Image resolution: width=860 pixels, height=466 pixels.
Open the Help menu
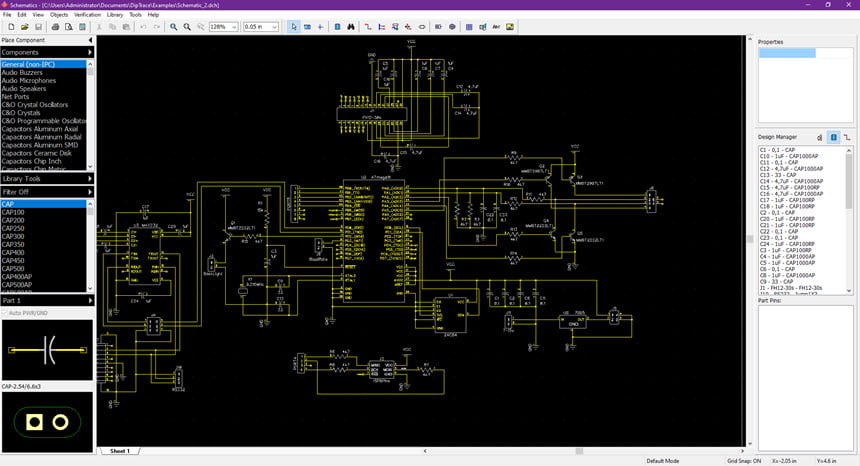(154, 15)
